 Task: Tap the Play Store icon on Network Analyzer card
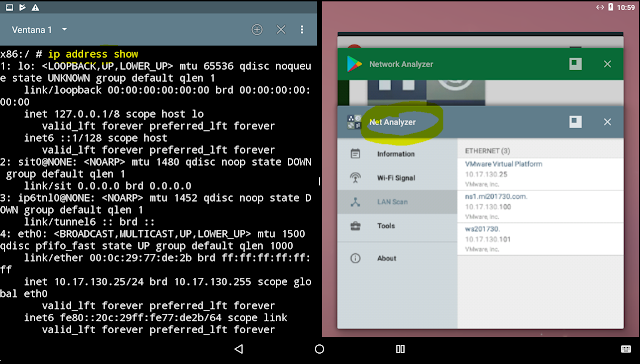(354, 64)
